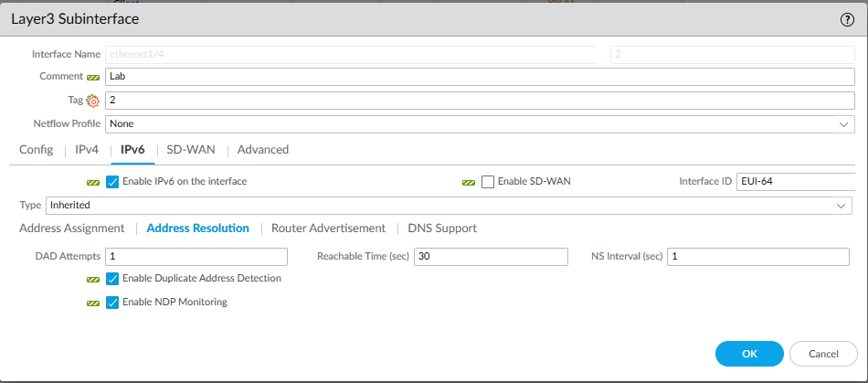Click override icon beside Duplicate Address Detection
Image resolution: width=868 pixels, height=383 pixels.
pyautogui.click(x=92, y=279)
